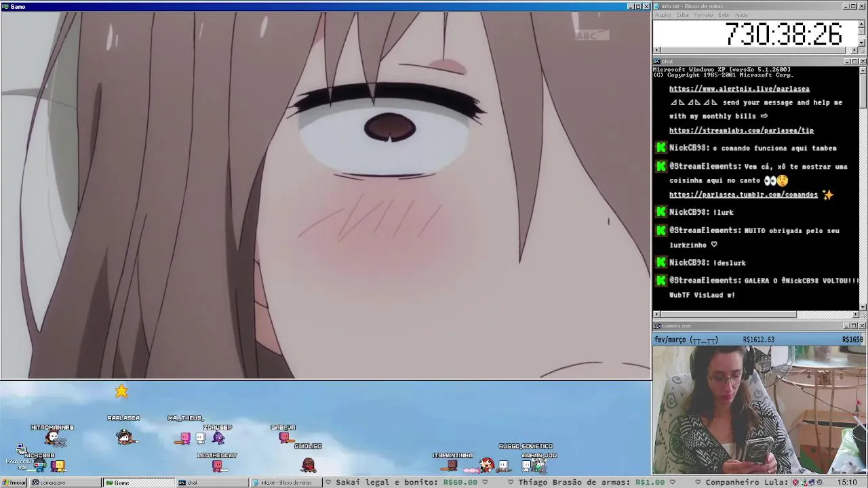
Task: Click the chat window vertical scrollbar
Action: [x=863, y=188]
